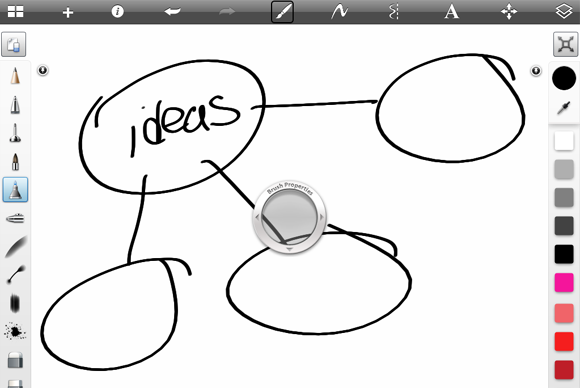Toggle the symmetry drawing tool
This screenshot has height=388, width=580.
[x=394, y=12]
